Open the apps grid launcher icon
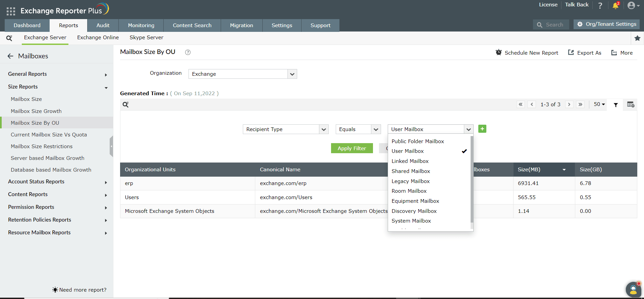The height and width of the screenshot is (299, 644). [x=11, y=11]
